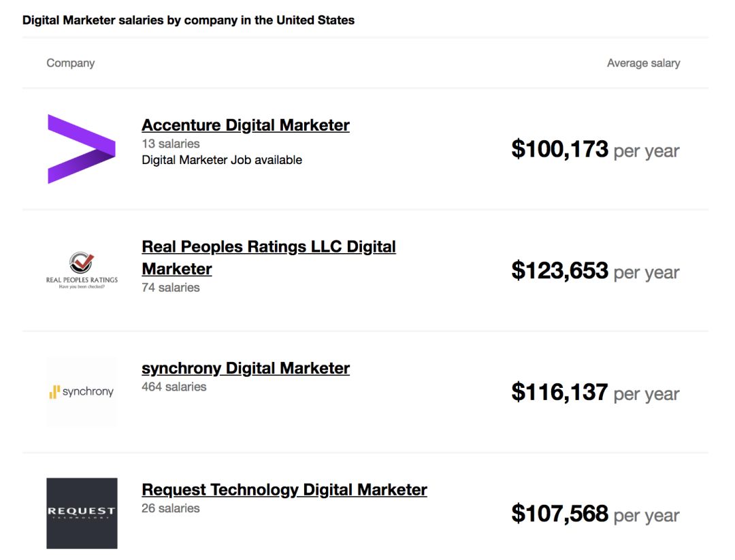Open Real Peoples Ratings LLC Digital Marketer link

pyautogui.click(x=268, y=247)
